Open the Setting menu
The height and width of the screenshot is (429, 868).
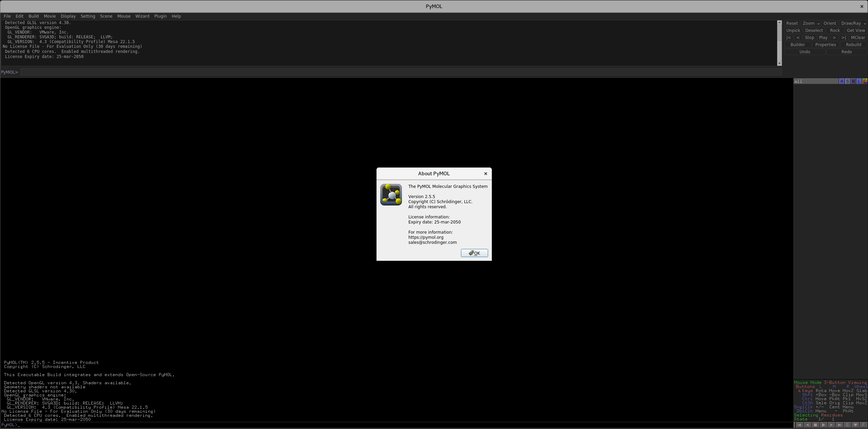coord(88,16)
